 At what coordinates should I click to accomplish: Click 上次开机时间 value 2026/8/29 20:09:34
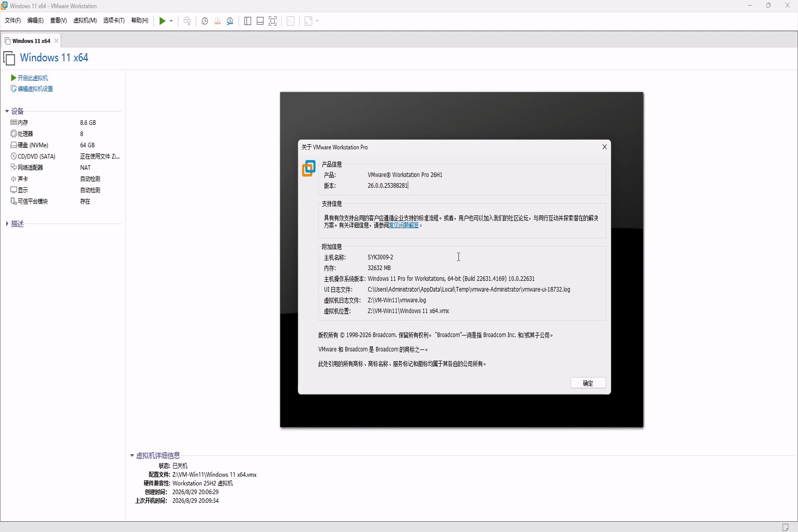click(x=195, y=501)
